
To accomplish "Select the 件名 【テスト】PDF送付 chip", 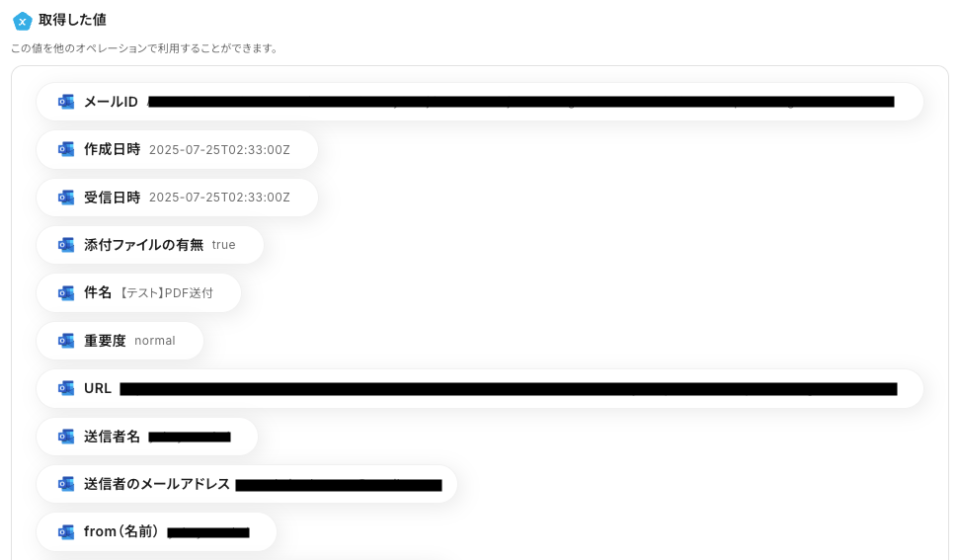I will (138, 292).
